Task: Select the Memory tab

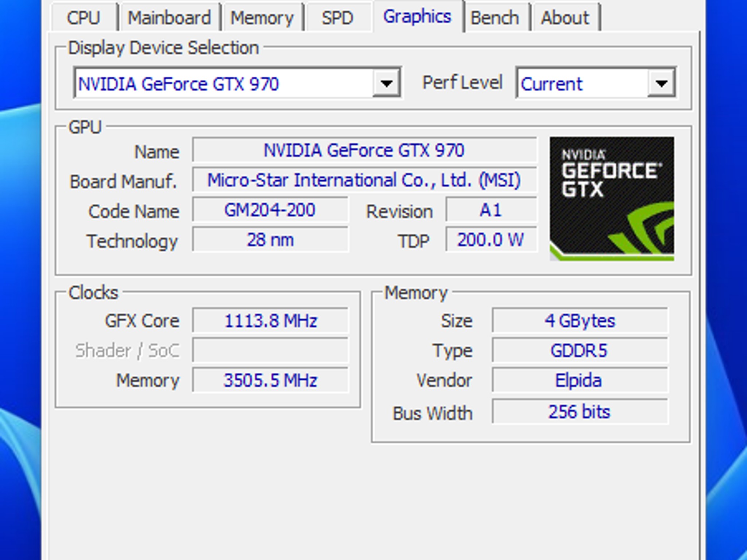Action: coord(262,17)
